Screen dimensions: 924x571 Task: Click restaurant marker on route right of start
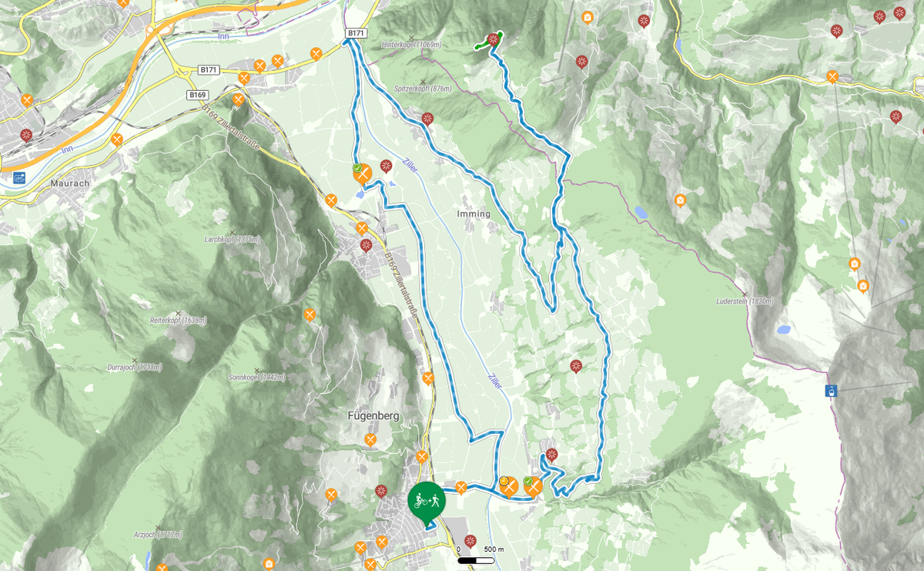click(461, 487)
